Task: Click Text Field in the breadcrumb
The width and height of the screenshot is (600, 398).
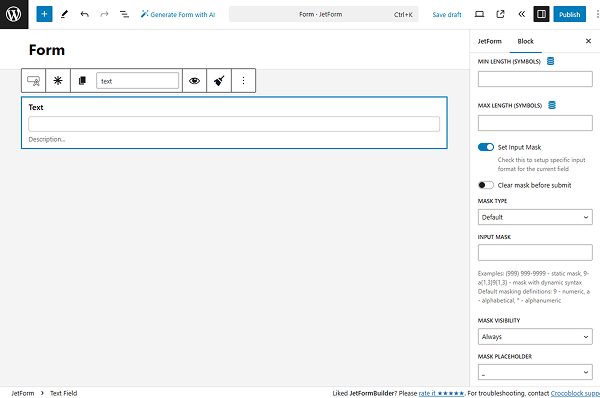Action: 64,393
